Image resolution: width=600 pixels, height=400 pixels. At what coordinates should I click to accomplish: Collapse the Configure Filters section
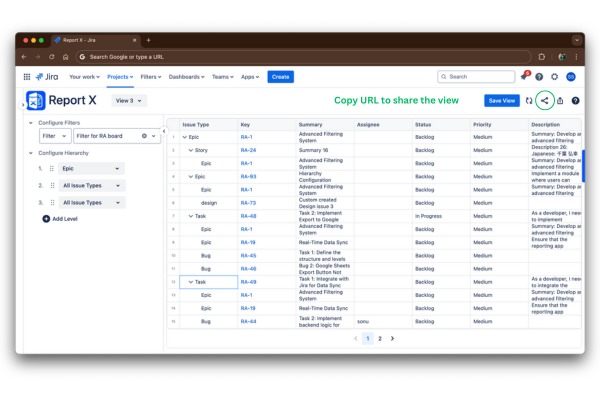click(x=31, y=123)
